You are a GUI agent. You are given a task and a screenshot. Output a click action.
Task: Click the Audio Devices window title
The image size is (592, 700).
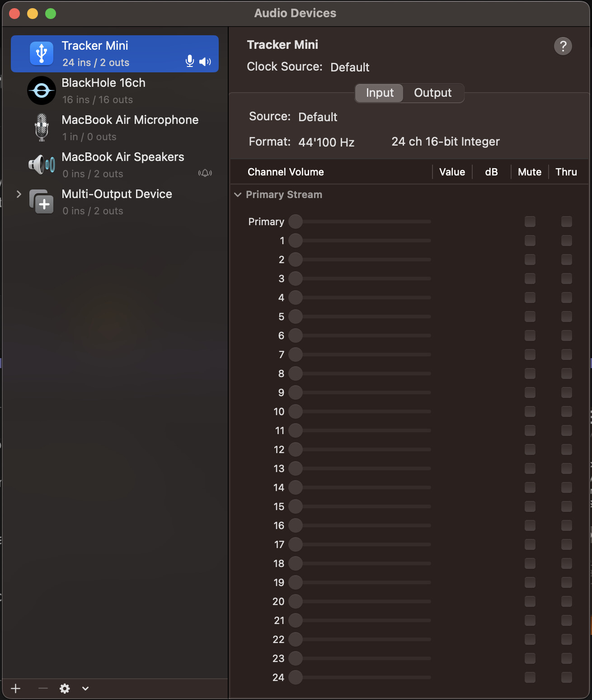pyautogui.click(x=295, y=13)
